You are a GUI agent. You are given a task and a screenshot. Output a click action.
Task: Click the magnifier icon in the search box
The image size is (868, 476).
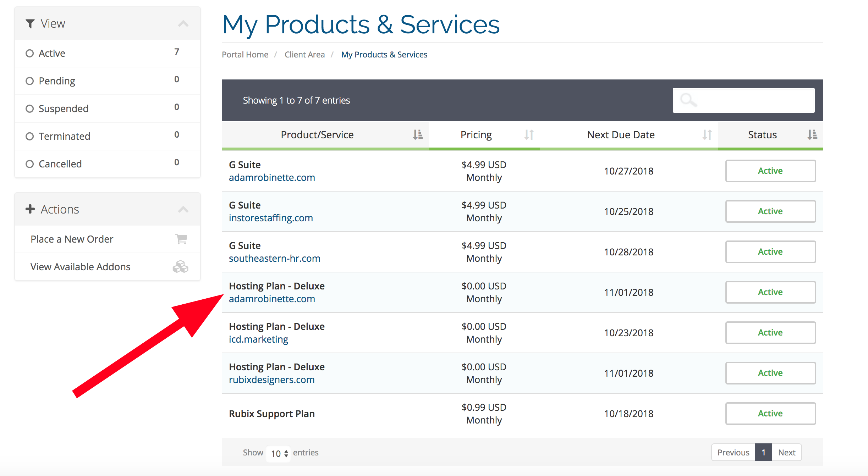688,100
